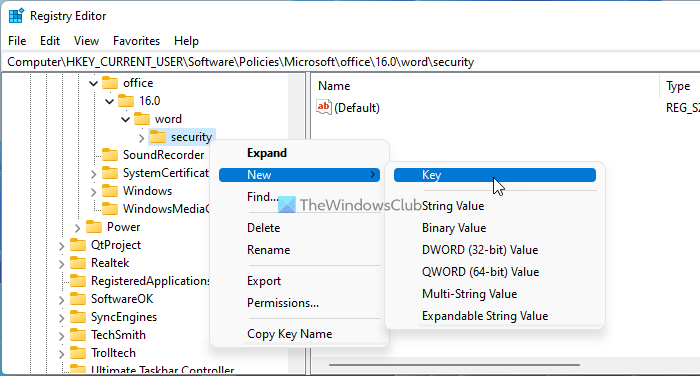
Task: Click the QtProject folder icon
Action: [x=78, y=245]
